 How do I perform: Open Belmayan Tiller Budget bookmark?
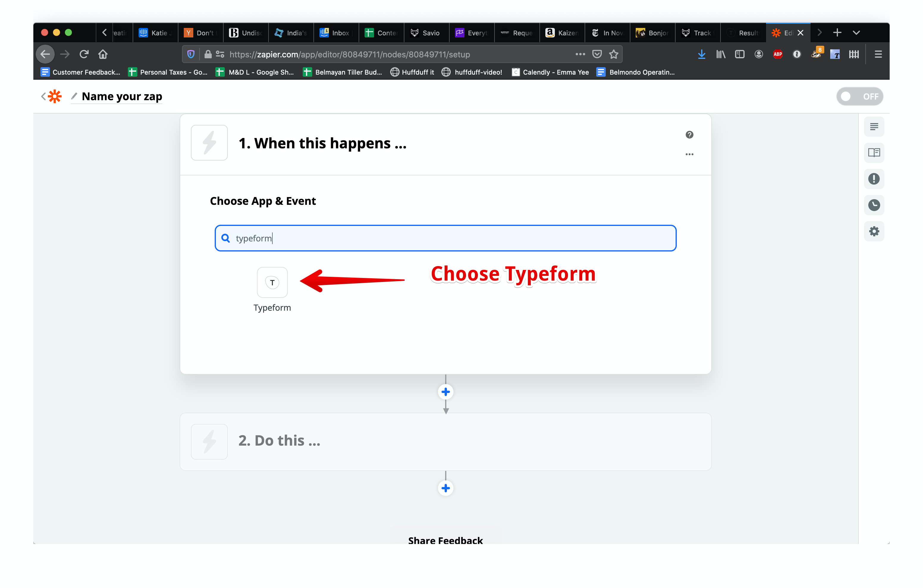coord(343,72)
